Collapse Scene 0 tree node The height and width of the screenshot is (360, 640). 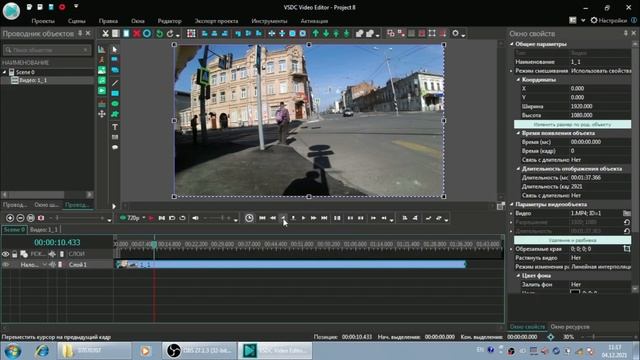tap(4, 72)
